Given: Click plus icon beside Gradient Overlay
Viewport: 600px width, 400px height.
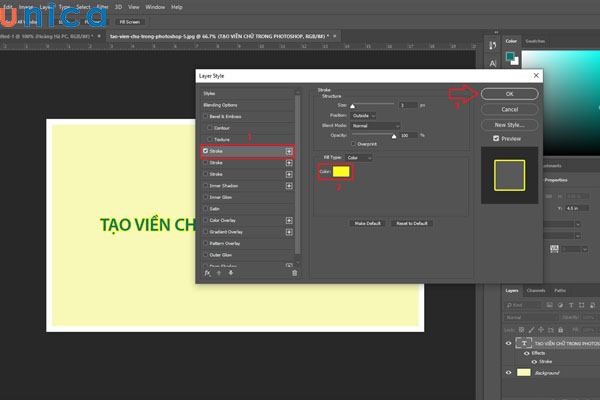Looking at the screenshot, I should 289,231.
